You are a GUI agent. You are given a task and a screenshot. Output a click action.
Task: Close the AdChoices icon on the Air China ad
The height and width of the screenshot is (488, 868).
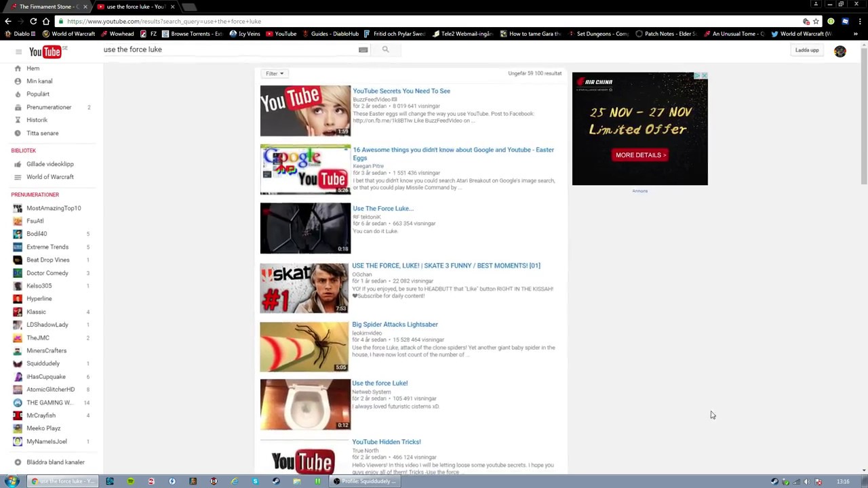[x=704, y=75]
